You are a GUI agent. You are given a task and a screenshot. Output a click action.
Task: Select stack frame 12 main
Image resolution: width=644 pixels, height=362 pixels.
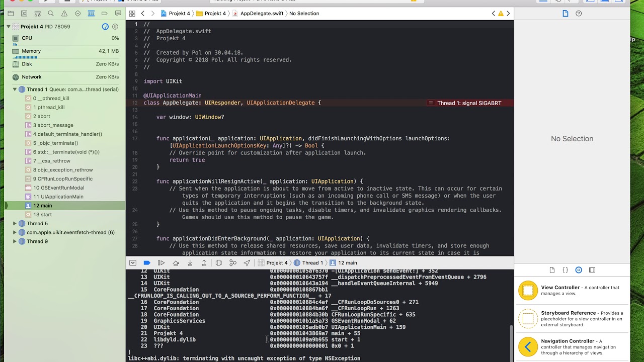65,206
